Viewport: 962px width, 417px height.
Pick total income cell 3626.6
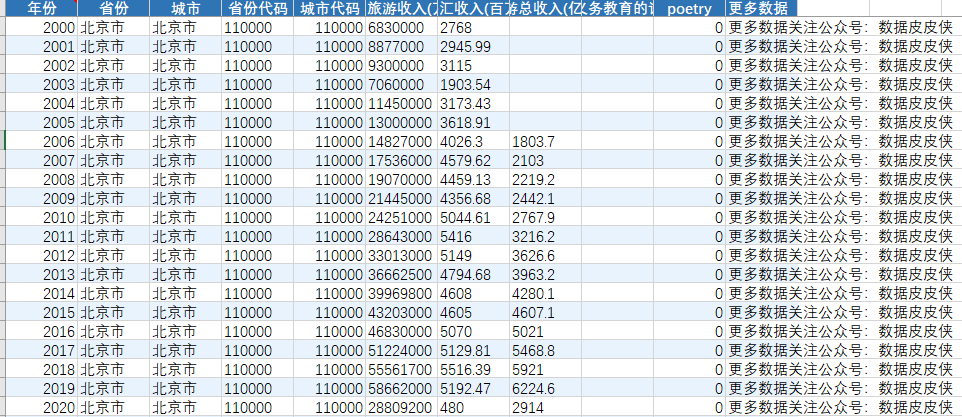pyautogui.click(x=545, y=256)
